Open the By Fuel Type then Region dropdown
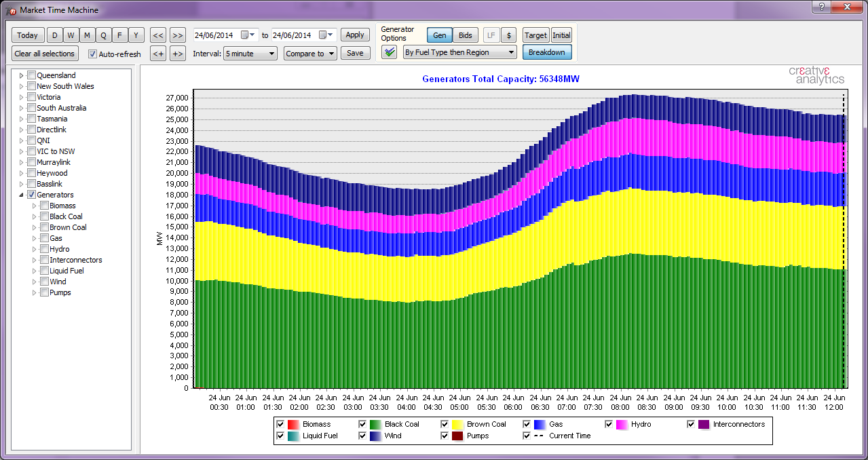868x460 pixels. [460, 52]
